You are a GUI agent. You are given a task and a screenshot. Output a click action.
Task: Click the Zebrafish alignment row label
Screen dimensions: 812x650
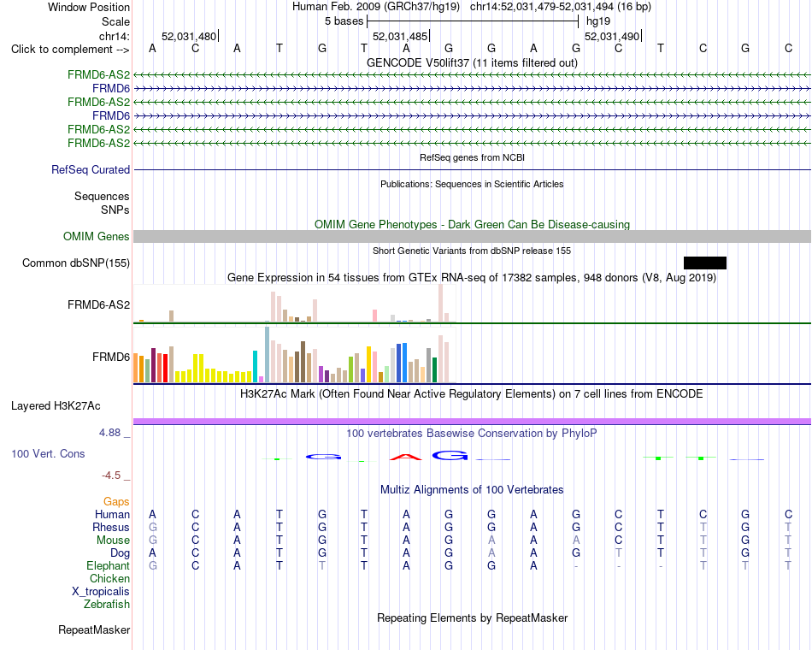tap(107, 605)
